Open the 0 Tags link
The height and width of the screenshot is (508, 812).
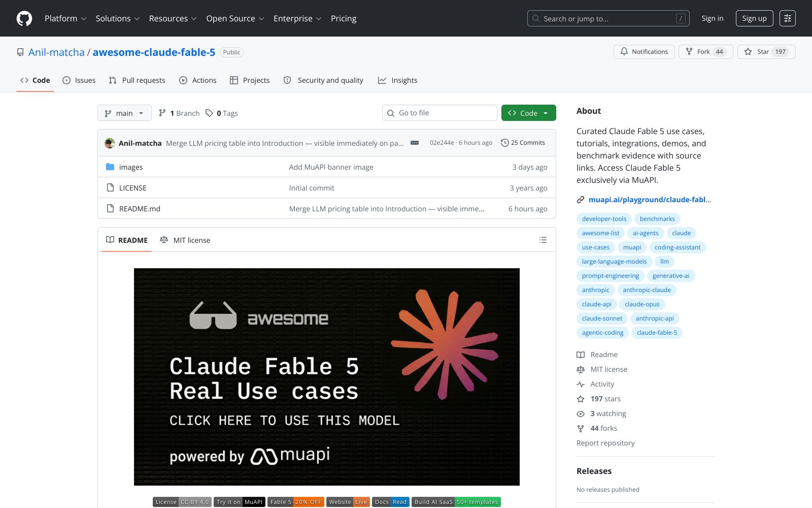[222, 113]
